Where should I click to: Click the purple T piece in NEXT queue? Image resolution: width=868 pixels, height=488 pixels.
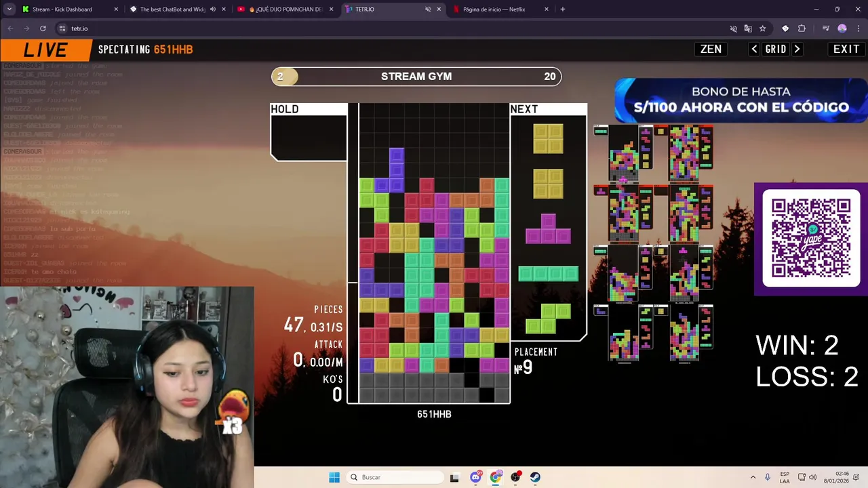coord(548,228)
